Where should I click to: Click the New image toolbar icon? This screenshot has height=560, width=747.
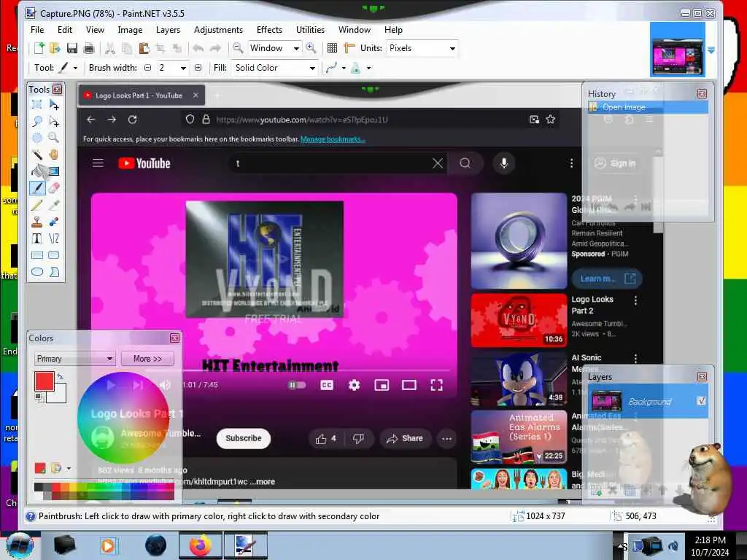[39, 47]
